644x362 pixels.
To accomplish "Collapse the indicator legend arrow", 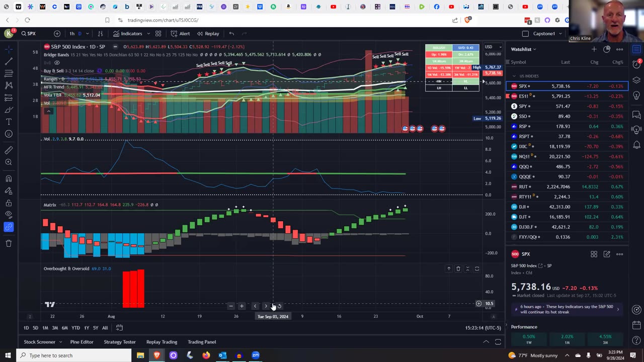I will 48,111.
